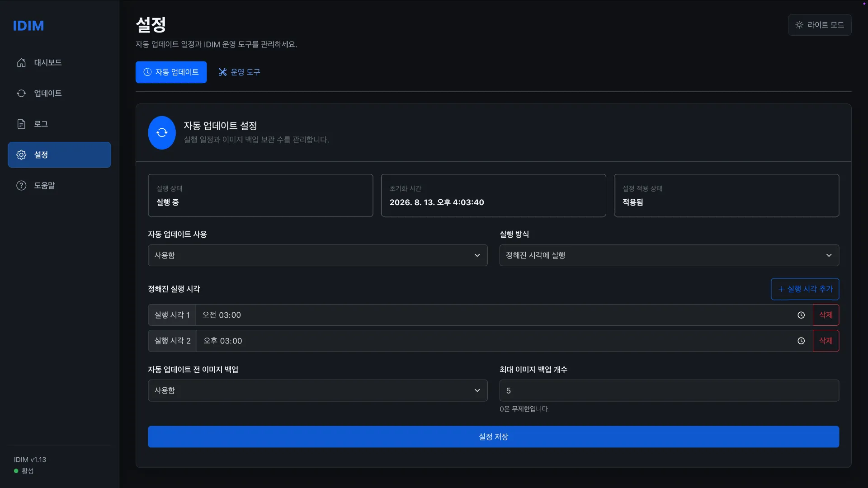This screenshot has width=868, height=488.
Task: Click plus icon on 실행 시각 추가 button
Action: pyautogui.click(x=781, y=289)
